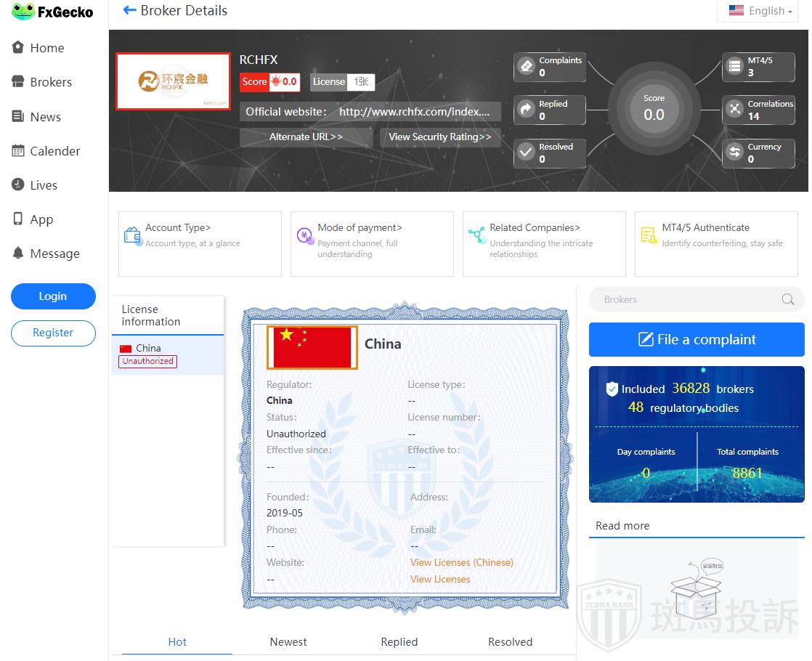Click the MT4/5 Authenticate document icon

(x=649, y=235)
